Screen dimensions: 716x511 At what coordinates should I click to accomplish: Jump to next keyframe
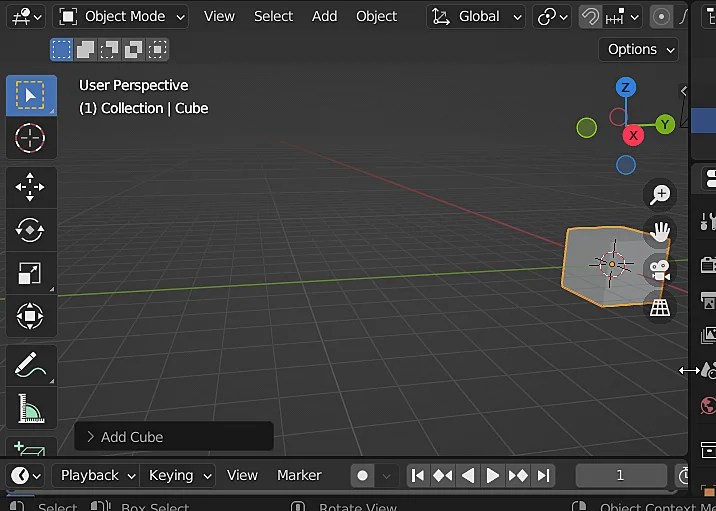(x=518, y=476)
